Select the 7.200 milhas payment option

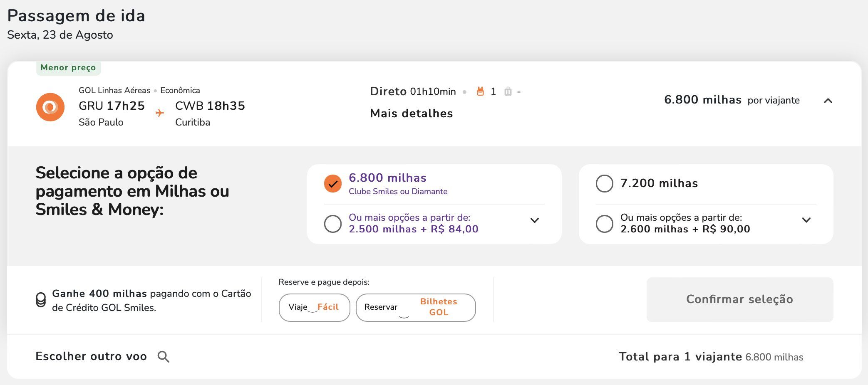[x=605, y=183]
